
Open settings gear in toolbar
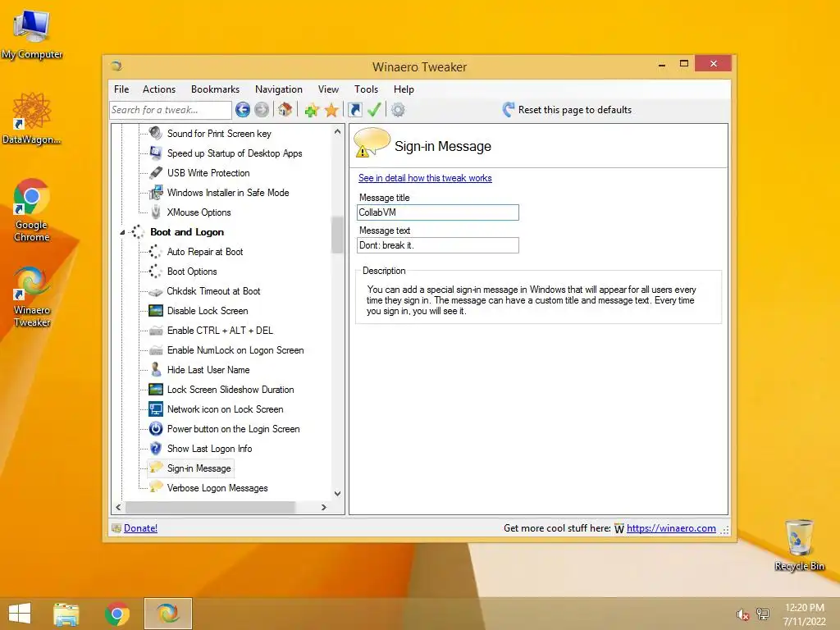pyautogui.click(x=398, y=110)
